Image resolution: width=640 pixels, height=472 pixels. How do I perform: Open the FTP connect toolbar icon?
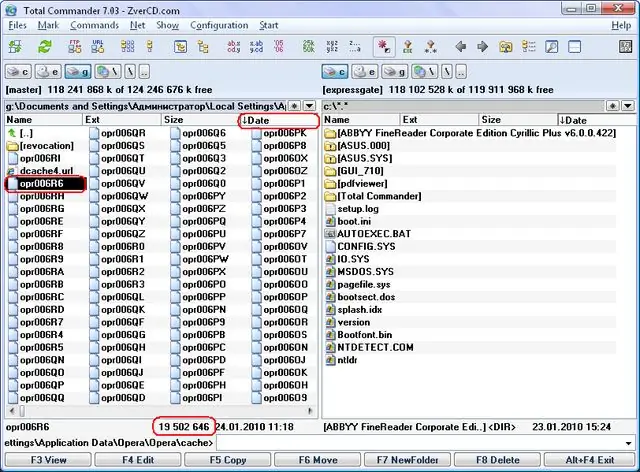74,47
